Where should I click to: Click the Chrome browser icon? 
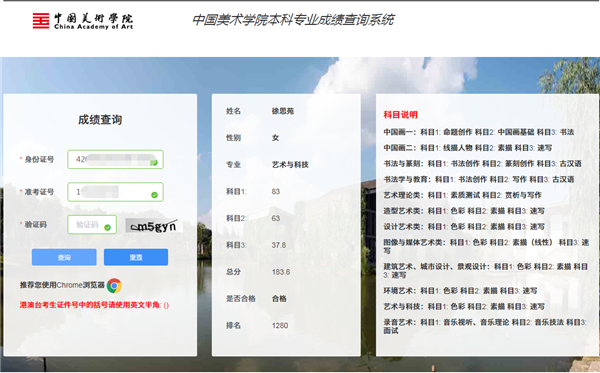pyautogui.click(x=114, y=285)
